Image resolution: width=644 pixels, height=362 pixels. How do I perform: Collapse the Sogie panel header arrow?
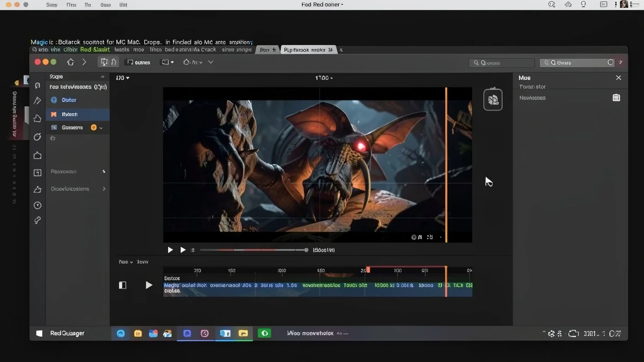point(102,77)
